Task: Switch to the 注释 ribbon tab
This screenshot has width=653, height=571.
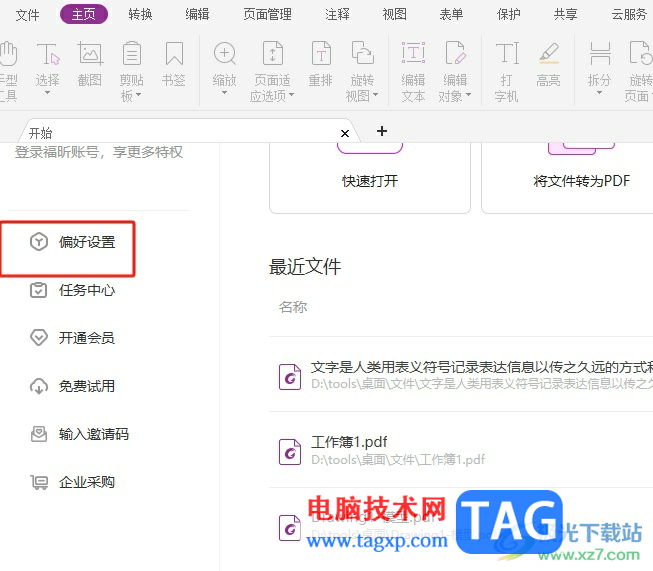Action: (x=337, y=15)
